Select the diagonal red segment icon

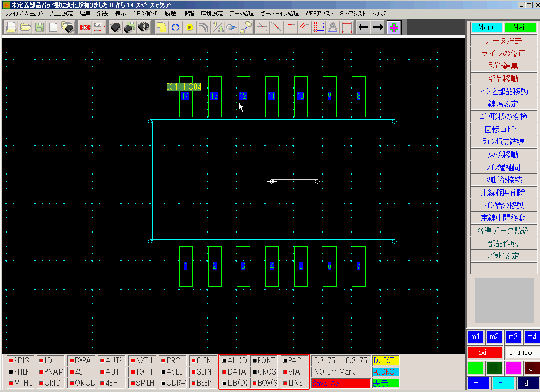pyautogui.click(x=276, y=27)
